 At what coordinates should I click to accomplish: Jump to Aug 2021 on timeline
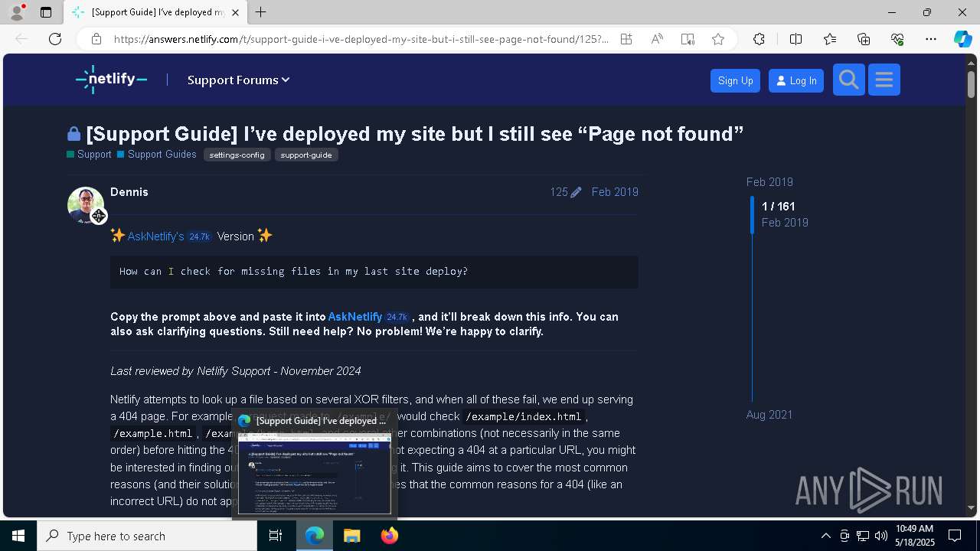769,415
